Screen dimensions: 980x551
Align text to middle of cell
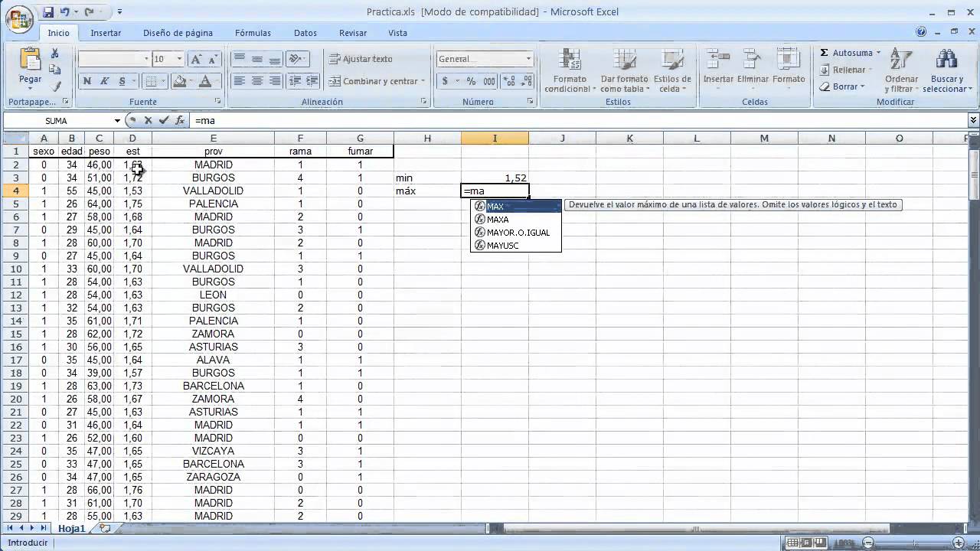pyautogui.click(x=257, y=59)
